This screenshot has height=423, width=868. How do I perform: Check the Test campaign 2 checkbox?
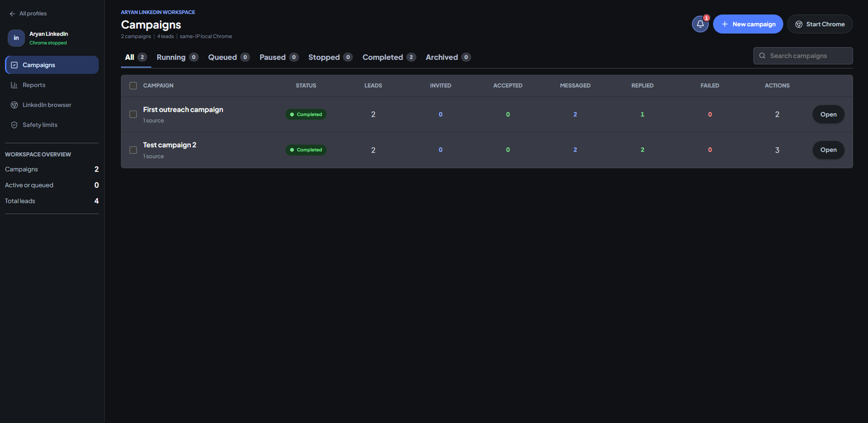tap(133, 150)
